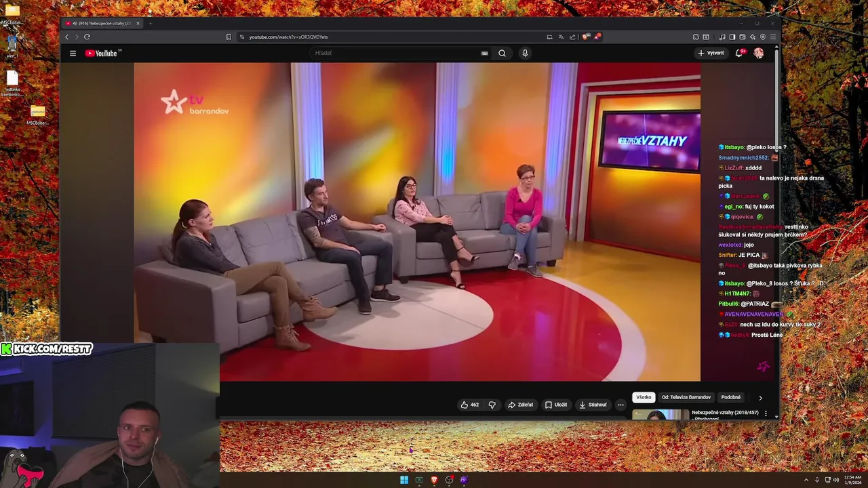
Task: Open the browser main menu
Action: click(773, 37)
